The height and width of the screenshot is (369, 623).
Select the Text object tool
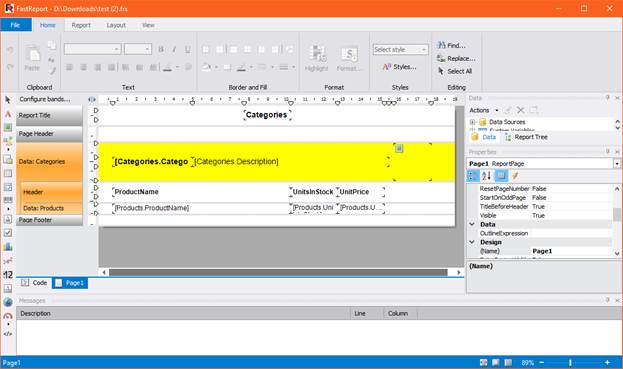[8, 114]
